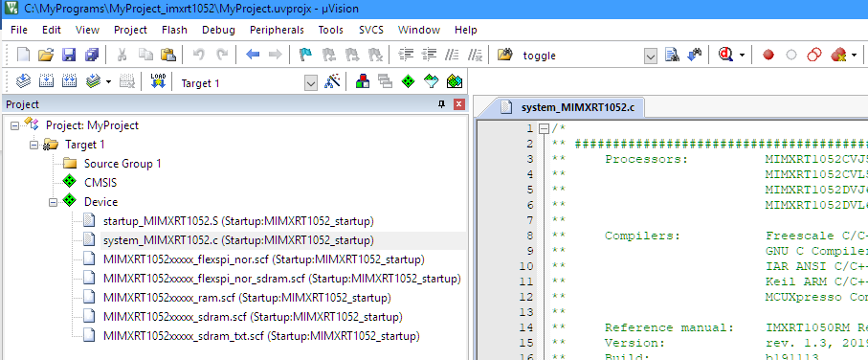Navigate backwards with the blue left arrow
The image size is (868, 360).
(253, 55)
